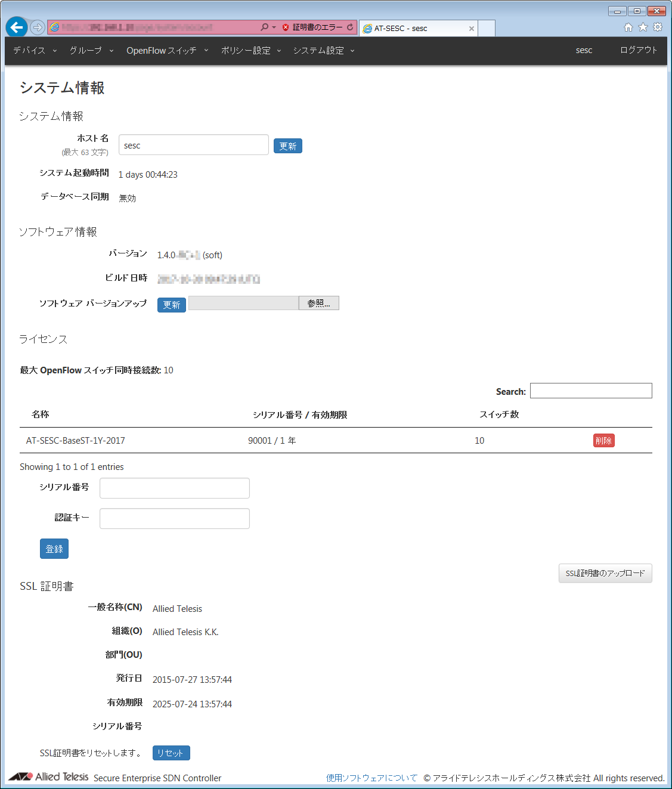672x789 pixels.
Task: Click 証明書のエラー certificate error text
Action: click(317, 27)
